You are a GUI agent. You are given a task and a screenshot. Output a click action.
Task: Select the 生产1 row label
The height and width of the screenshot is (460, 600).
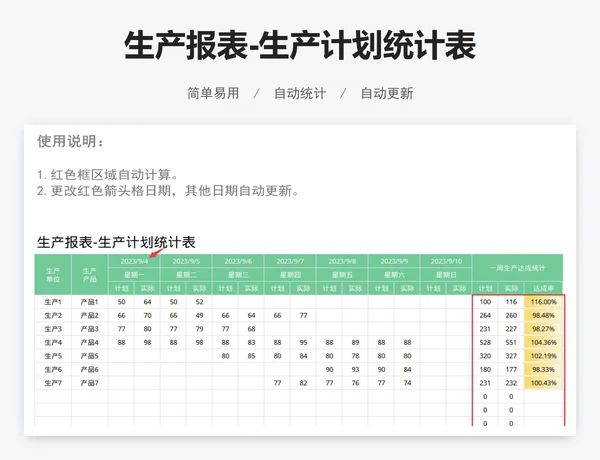click(53, 302)
